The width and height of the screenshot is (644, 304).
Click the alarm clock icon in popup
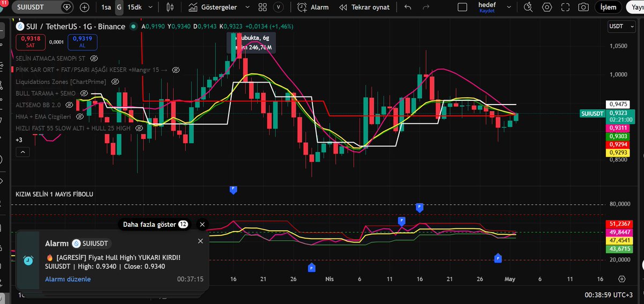(x=28, y=260)
